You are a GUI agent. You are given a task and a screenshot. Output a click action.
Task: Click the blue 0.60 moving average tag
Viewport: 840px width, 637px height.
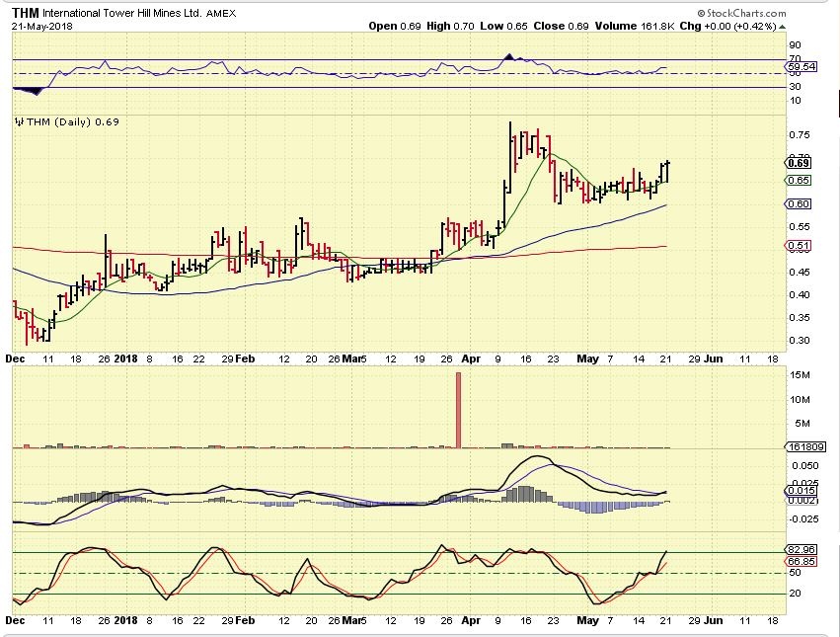pyautogui.click(x=798, y=204)
